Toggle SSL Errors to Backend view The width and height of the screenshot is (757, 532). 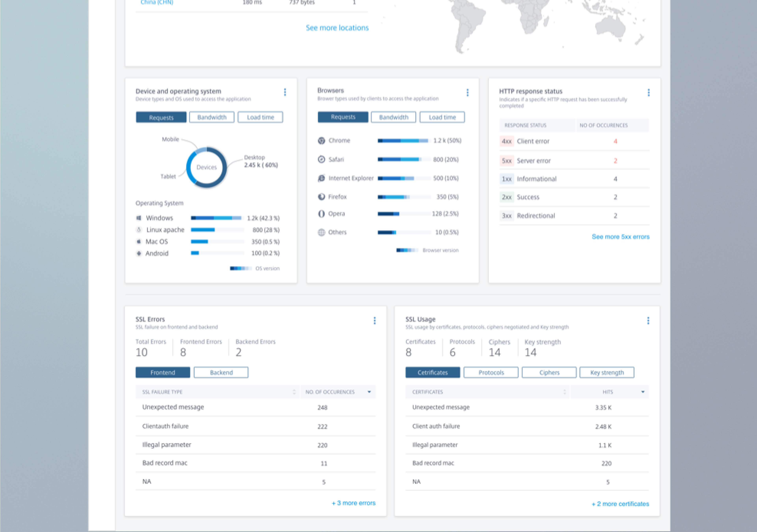221,373
